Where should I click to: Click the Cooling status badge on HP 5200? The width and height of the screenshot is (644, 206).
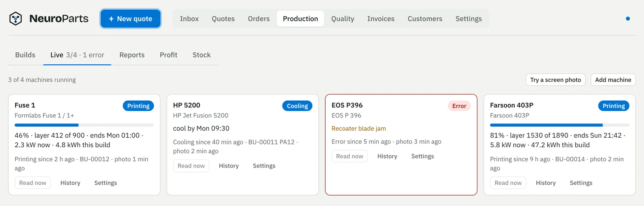[x=297, y=106]
